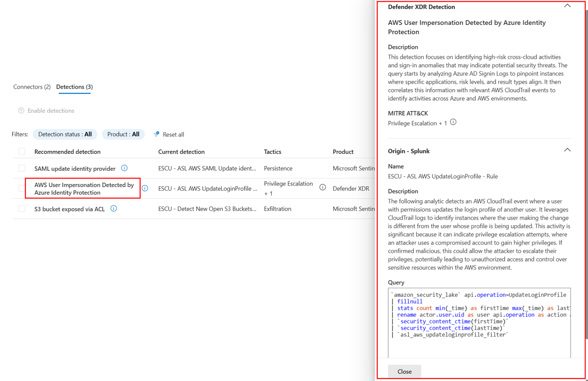Sort by Tactics column header
Screen dimensions: 588x381
(x=272, y=152)
